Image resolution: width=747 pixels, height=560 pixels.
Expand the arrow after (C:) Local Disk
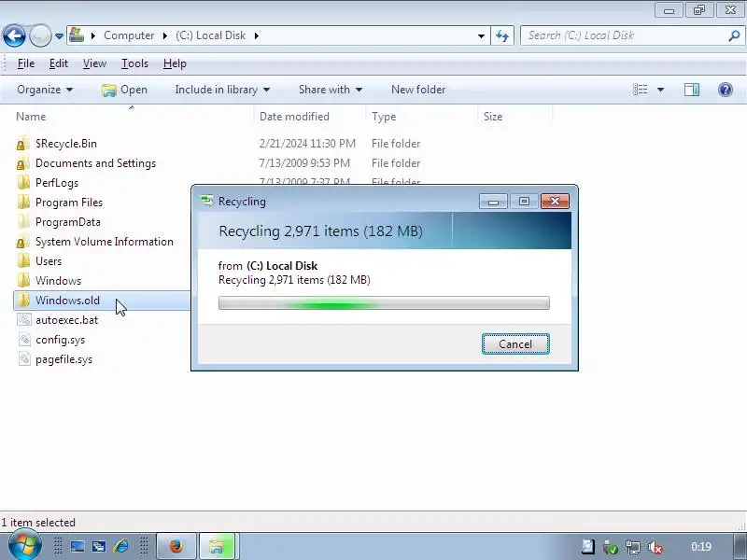pyautogui.click(x=256, y=35)
